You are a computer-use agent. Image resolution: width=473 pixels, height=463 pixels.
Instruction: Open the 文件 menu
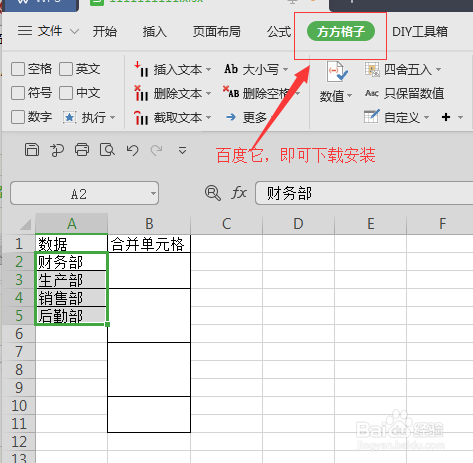[x=50, y=31]
